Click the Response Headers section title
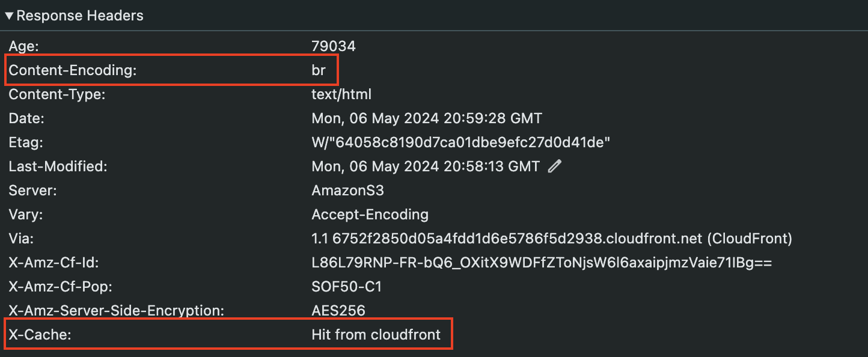This screenshot has width=868, height=357. [80, 16]
